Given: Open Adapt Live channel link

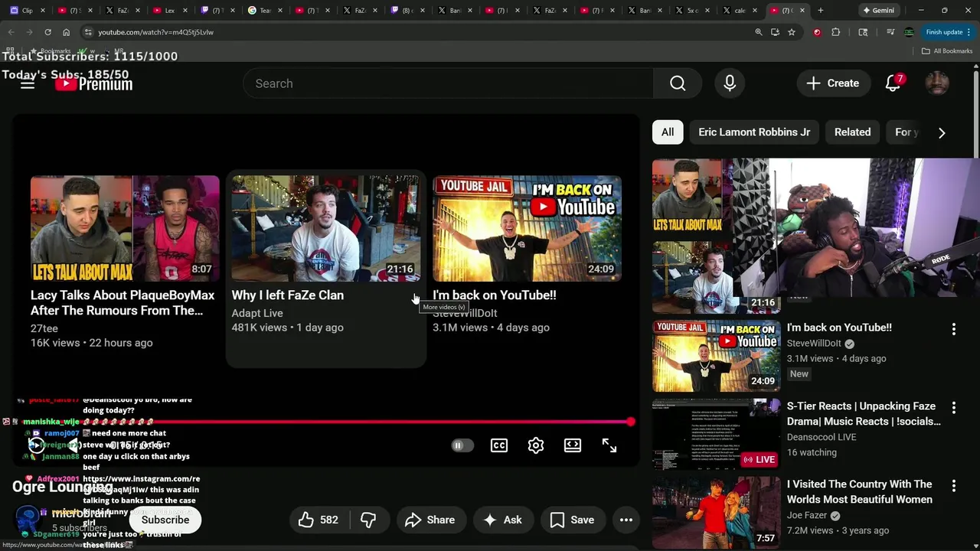Looking at the screenshot, I should click(257, 313).
